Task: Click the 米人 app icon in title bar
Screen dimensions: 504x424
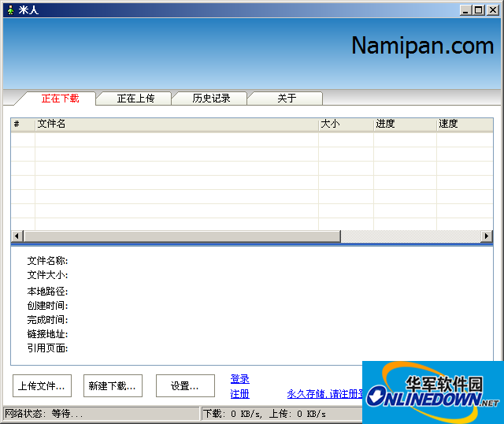Action: pyautogui.click(x=9, y=9)
